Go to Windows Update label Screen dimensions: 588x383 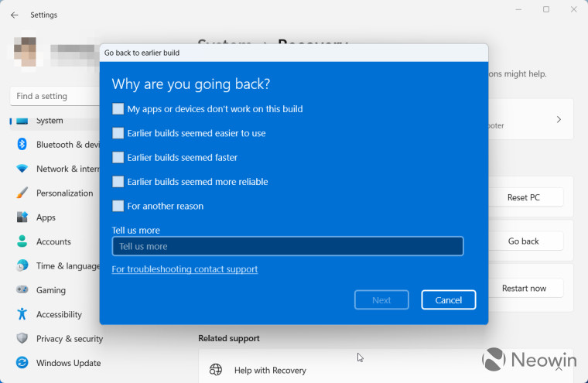(x=69, y=363)
